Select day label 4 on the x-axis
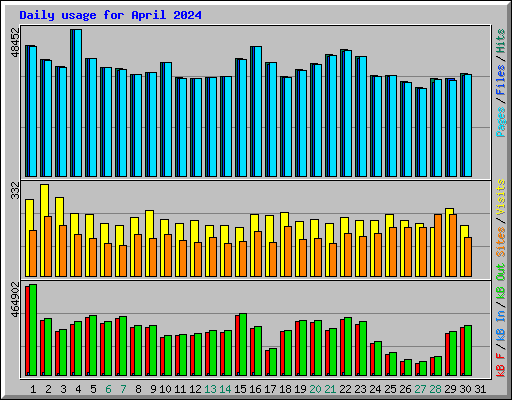The image size is (512, 400). (78, 389)
